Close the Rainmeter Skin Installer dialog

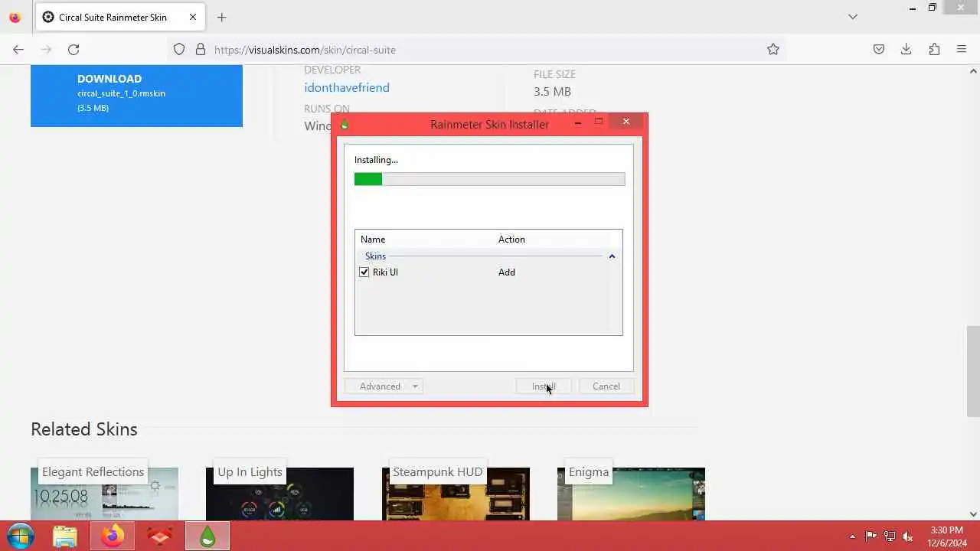tap(626, 122)
